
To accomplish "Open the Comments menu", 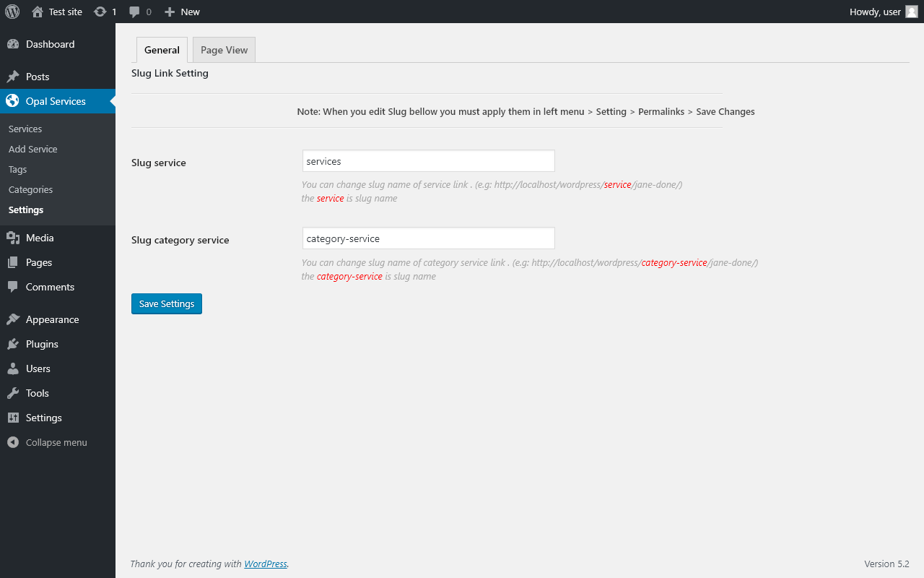I will point(58,287).
